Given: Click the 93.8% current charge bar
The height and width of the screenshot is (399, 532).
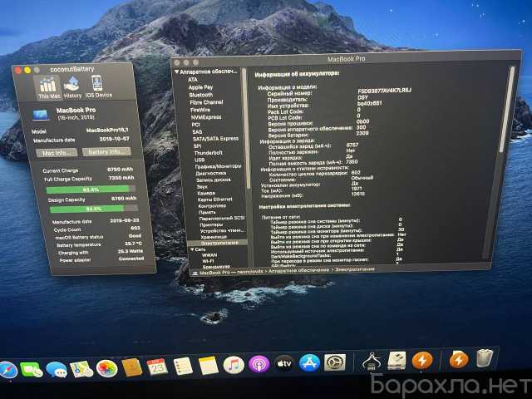Looking at the screenshot, I should pos(91,190).
